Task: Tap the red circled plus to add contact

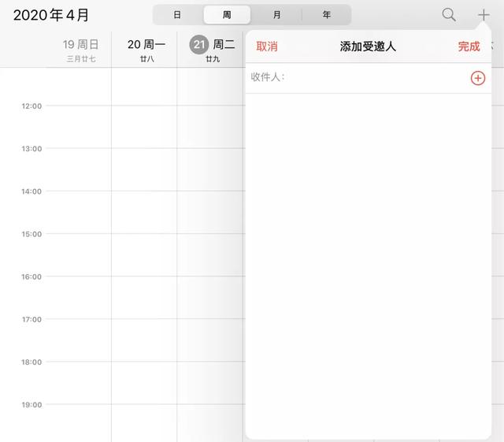Action: [478, 78]
